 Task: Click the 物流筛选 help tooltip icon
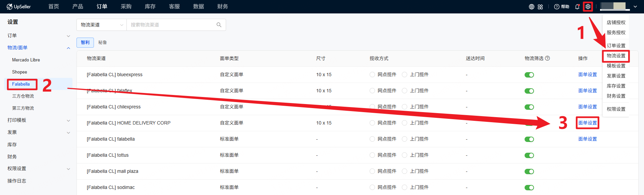[547, 58]
